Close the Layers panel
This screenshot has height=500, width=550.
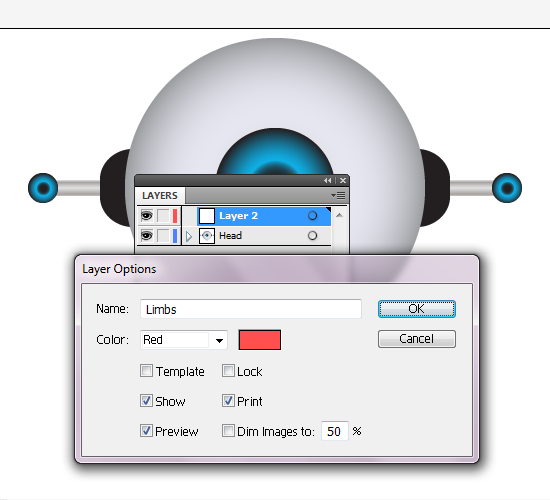pyautogui.click(x=343, y=180)
